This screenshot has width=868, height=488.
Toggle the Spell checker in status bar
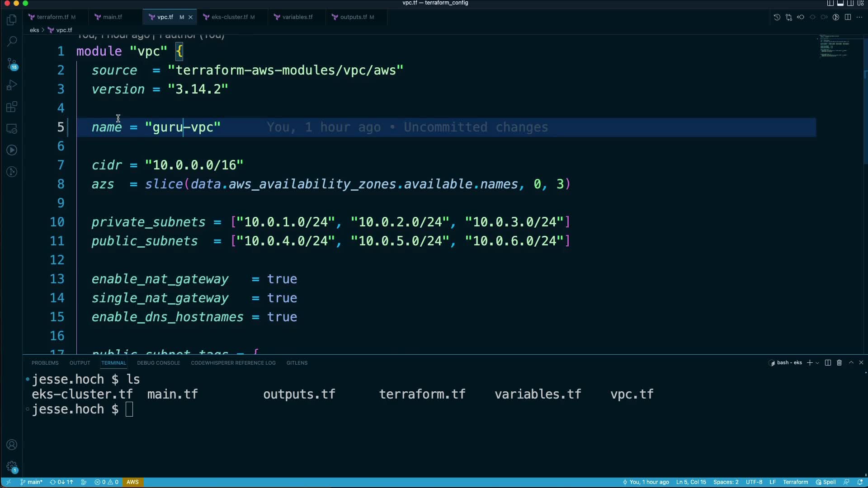tap(826, 482)
